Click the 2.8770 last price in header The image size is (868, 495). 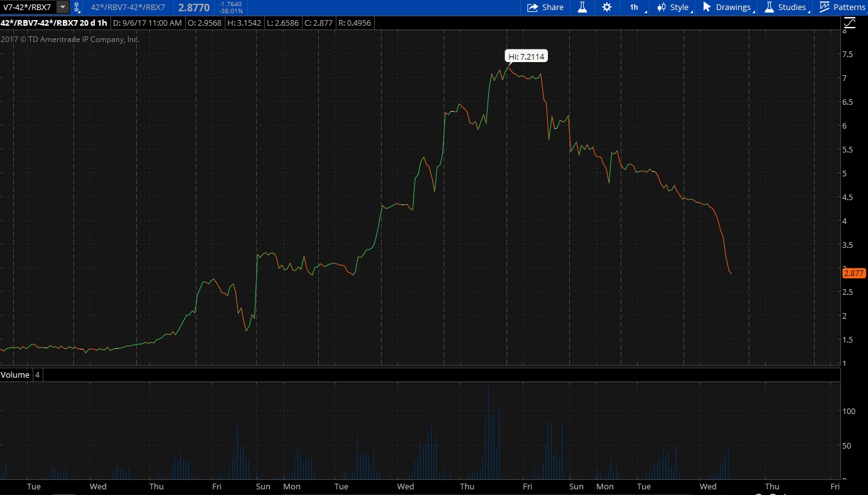(x=194, y=8)
